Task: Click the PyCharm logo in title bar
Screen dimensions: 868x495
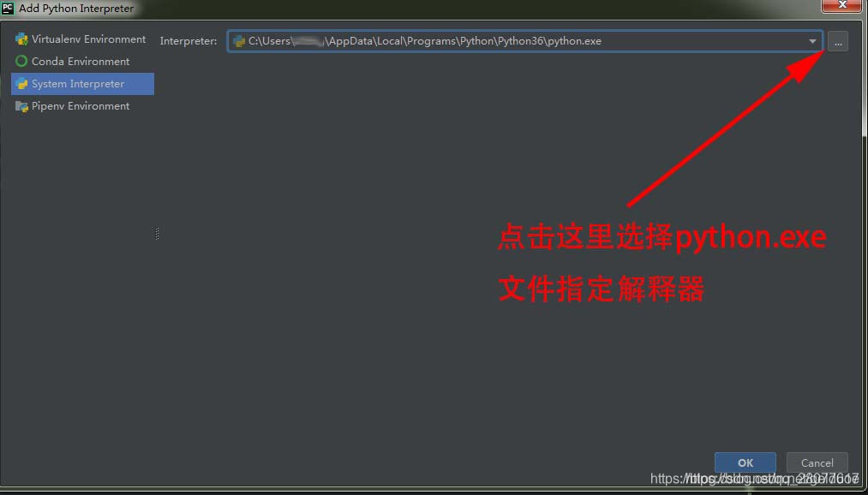Action: (x=8, y=8)
